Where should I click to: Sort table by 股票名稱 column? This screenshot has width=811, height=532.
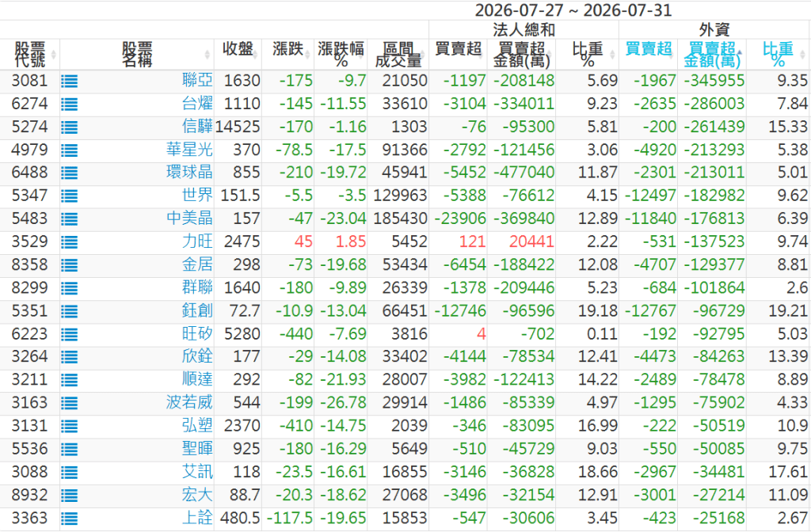point(137,55)
